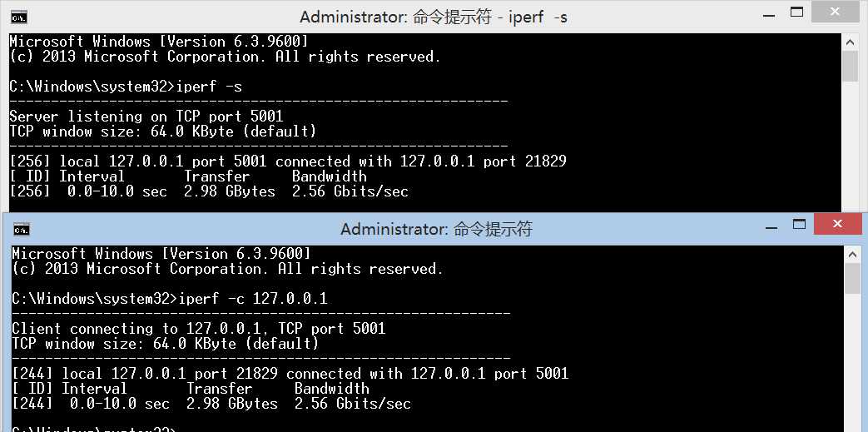Maximize the iperf -s server window
This screenshot has width=868, height=432.
coord(796,13)
